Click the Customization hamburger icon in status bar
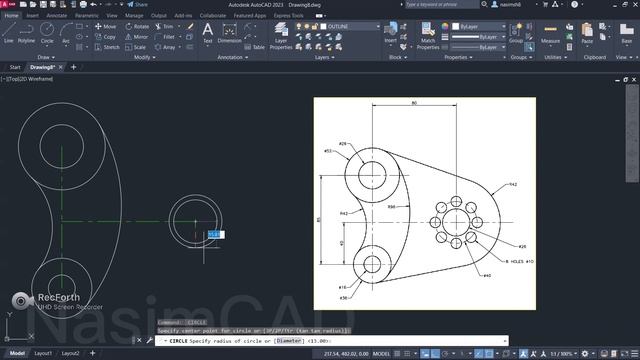The image size is (640, 360). pyautogui.click(x=635, y=353)
